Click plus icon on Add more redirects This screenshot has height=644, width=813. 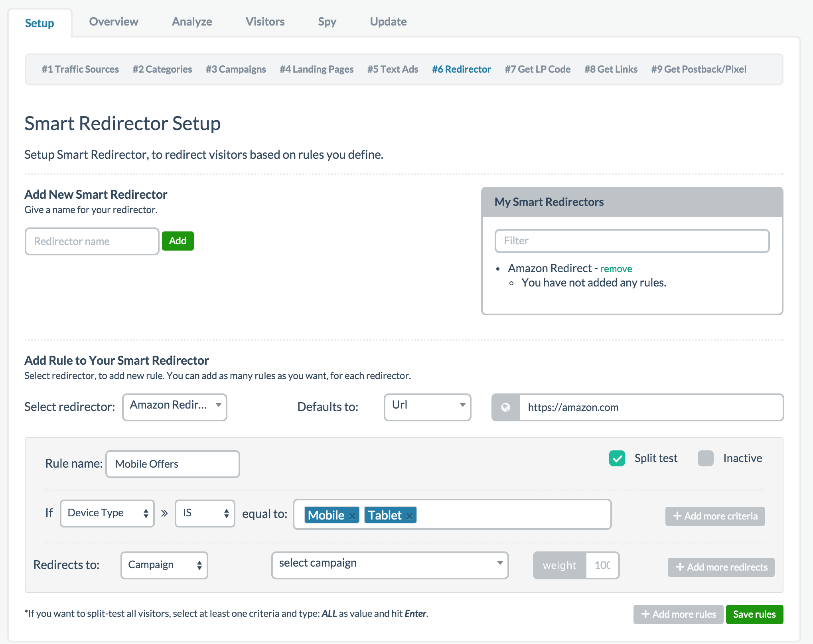tap(680, 567)
